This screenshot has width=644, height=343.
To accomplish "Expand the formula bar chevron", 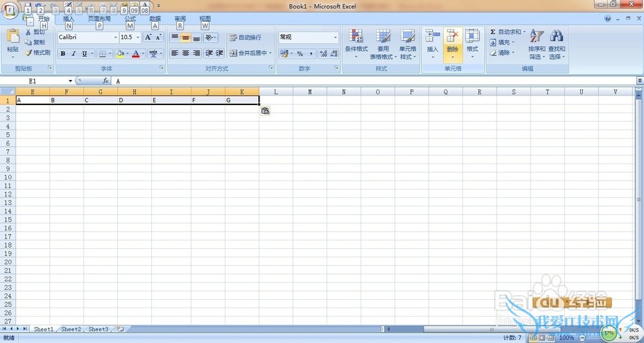I will tap(639, 81).
